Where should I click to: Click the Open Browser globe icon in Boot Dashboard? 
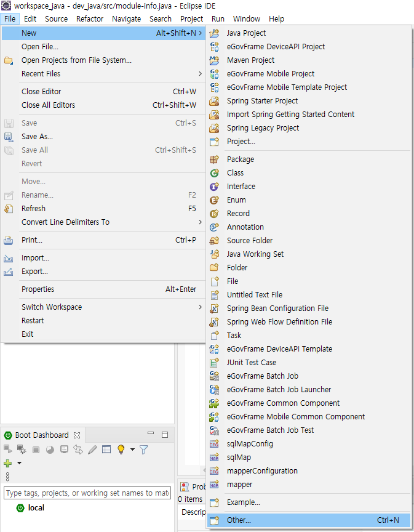tap(50, 450)
